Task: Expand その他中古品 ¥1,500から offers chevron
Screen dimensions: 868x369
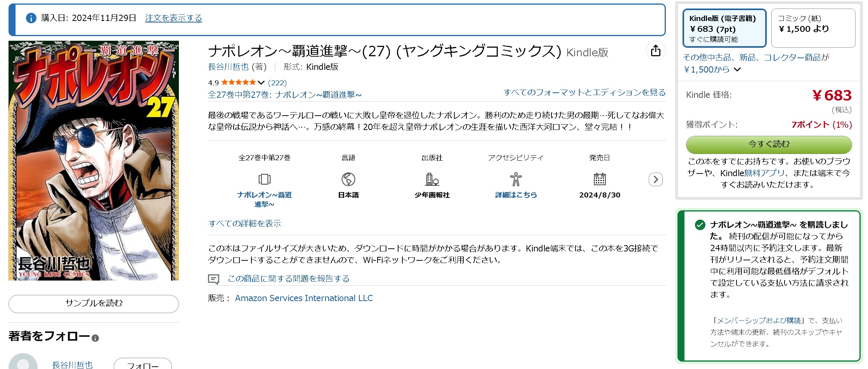Action: (x=737, y=69)
